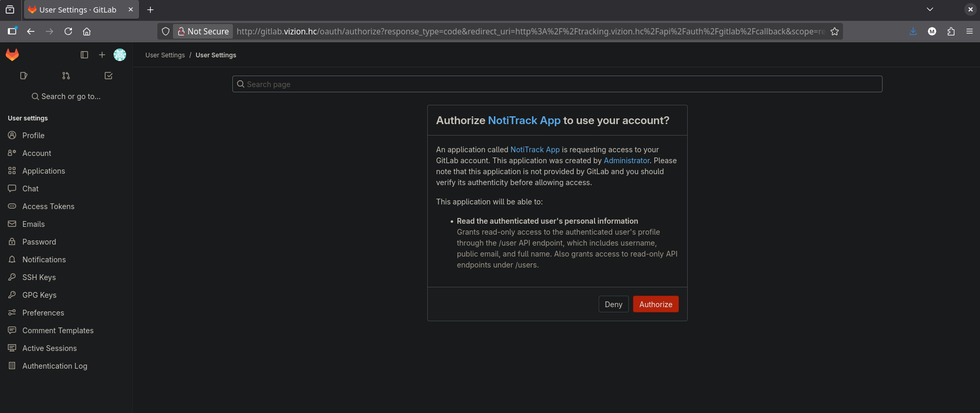The width and height of the screenshot is (980, 413).
Task: Open Preferences page
Action: (x=66, y=313)
